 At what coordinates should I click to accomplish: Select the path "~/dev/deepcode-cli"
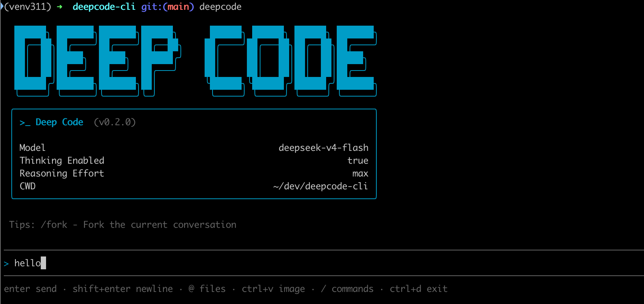(321, 186)
